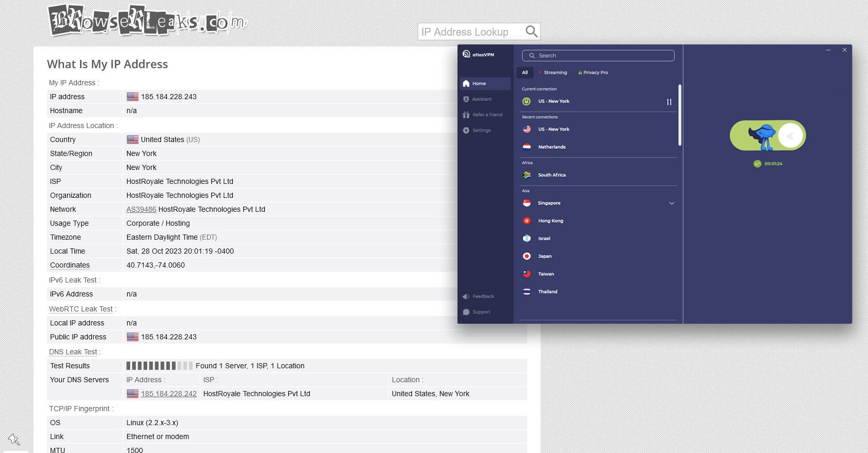Viewport: 868px width, 453px height.
Task: Click the Local Time value
Action: point(180,251)
